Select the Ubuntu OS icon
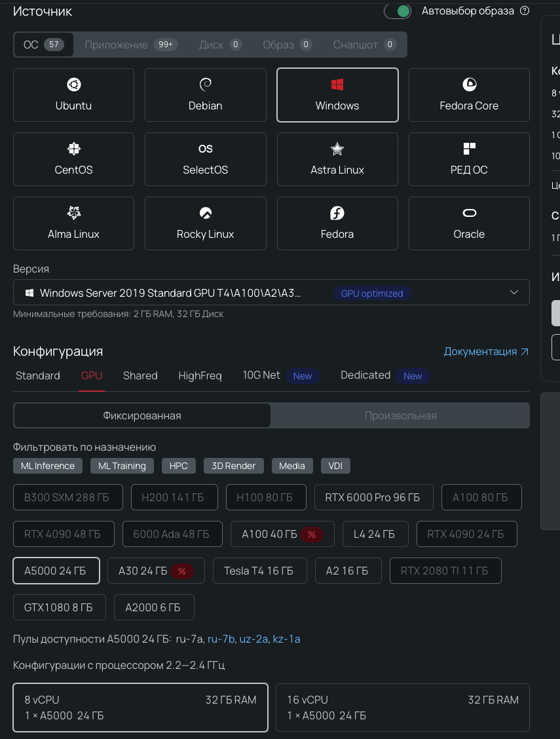The width and height of the screenshot is (560, 739). coord(73,85)
